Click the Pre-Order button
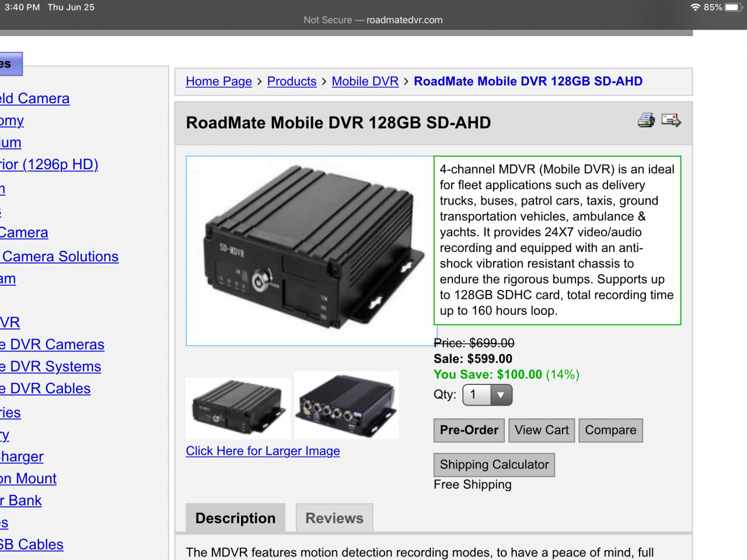Screen dimensions: 747x560 (x=469, y=430)
